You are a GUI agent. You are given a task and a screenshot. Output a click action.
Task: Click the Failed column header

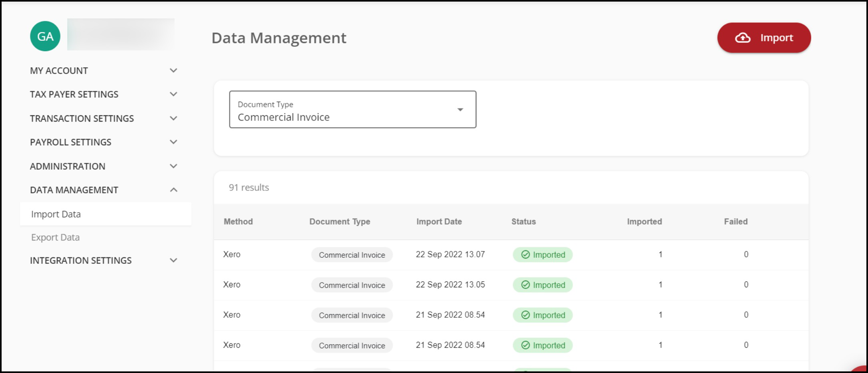[735, 222]
